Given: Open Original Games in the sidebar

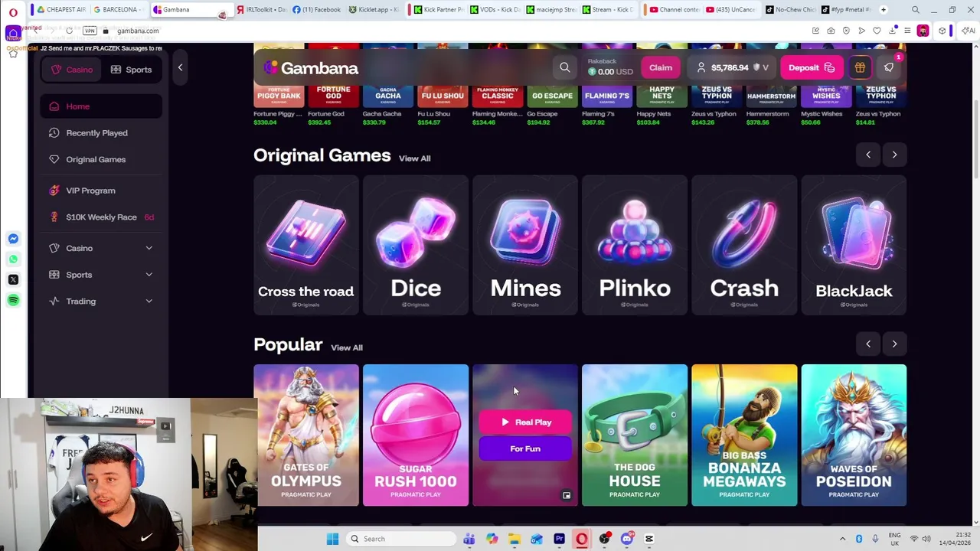Looking at the screenshot, I should [101, 159].
